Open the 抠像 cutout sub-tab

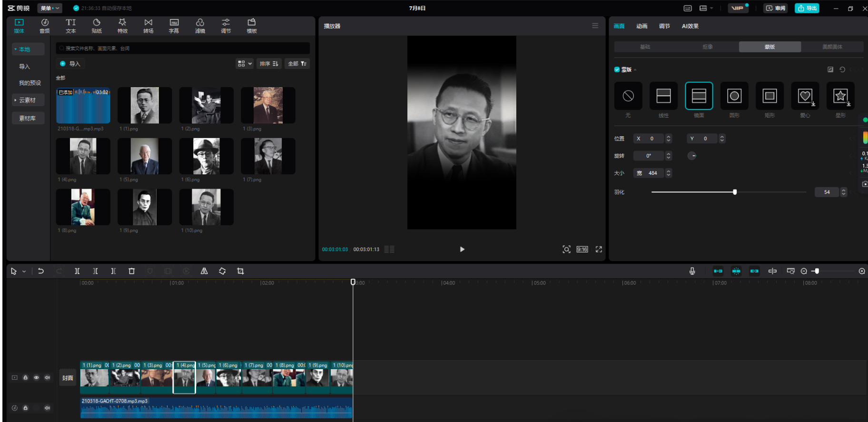point(708,47)
